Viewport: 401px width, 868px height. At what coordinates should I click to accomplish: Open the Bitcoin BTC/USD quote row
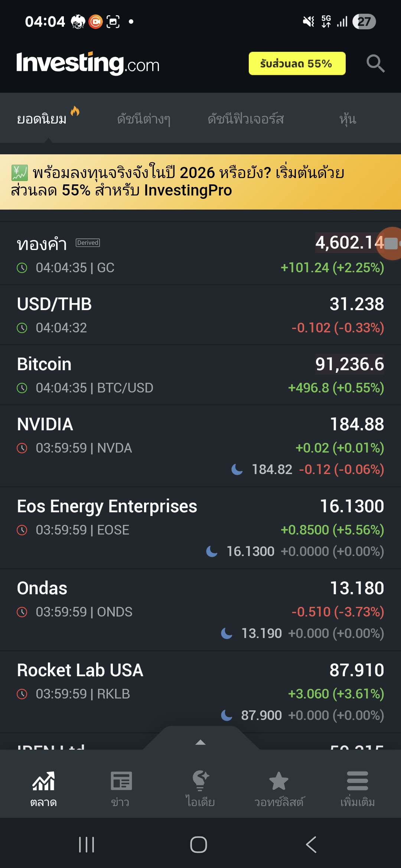pos(200,375)
